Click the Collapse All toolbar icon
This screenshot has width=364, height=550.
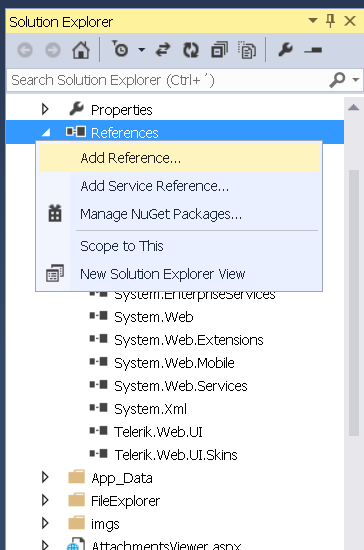(x=220, y=50)
